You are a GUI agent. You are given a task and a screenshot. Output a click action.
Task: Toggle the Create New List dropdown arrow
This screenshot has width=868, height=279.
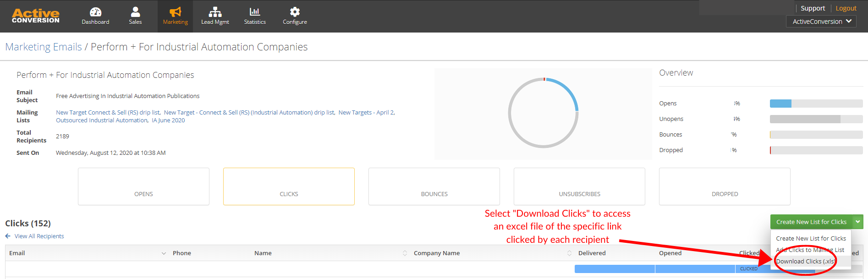coord(857,222)
